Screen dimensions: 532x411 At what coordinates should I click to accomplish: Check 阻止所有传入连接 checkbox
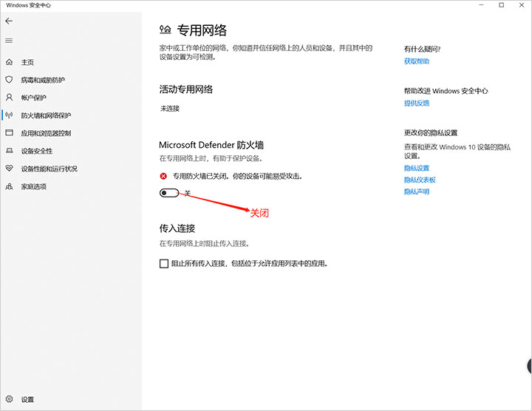coord(164,264)
